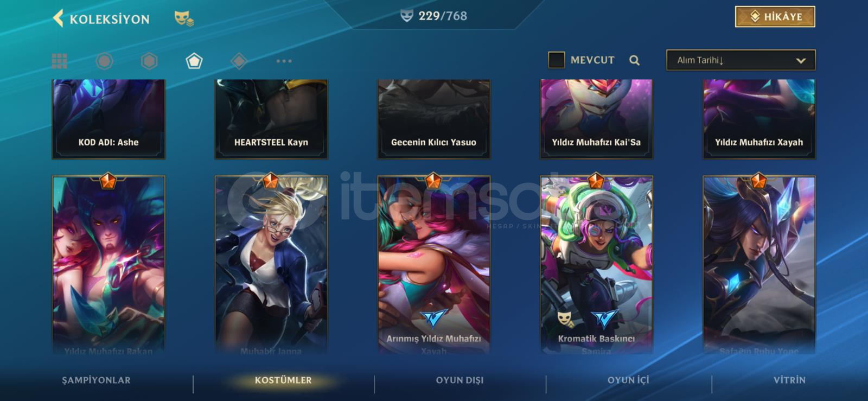Screen dimensions: 868x401
Task: Click the search magnifier icon
Action: coord(634,60)
